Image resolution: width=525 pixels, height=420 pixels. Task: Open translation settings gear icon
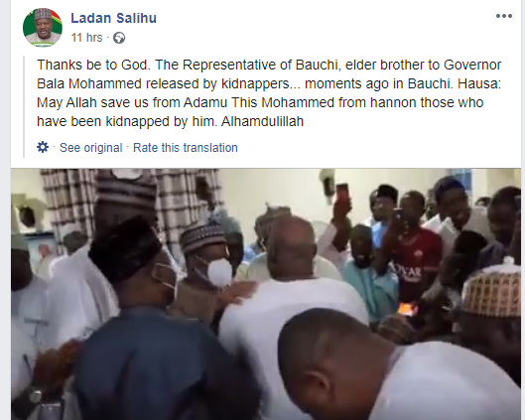pos(43,147)
